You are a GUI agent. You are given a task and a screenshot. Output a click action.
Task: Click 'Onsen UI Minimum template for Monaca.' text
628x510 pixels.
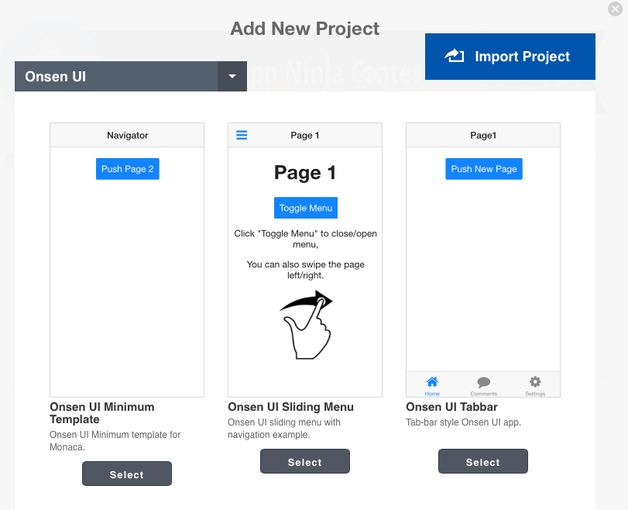point(115,441)
